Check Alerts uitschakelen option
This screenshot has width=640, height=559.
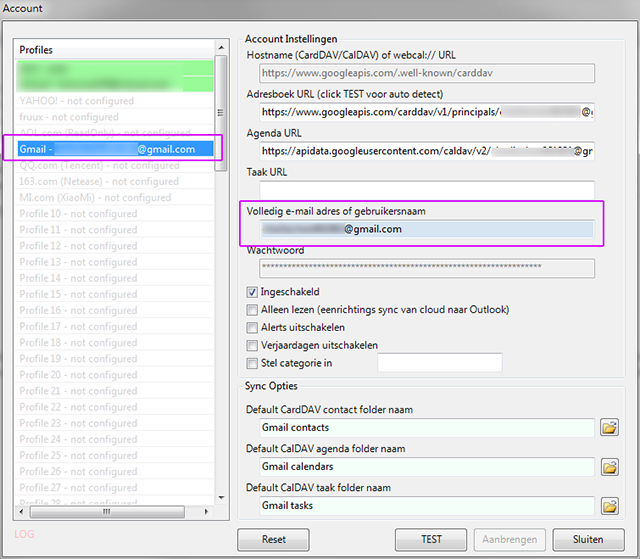(252, 328)
